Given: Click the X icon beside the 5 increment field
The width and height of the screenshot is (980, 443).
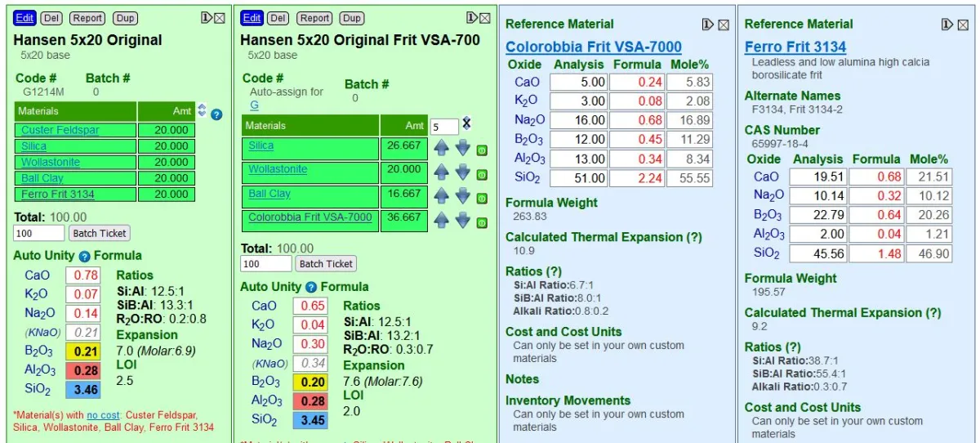Looking at the screenshot, I should tap(467, 123).
